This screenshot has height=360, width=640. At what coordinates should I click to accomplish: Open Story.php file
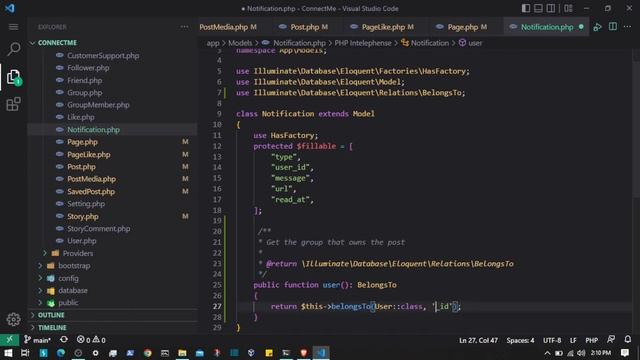[x=83, y=216]
